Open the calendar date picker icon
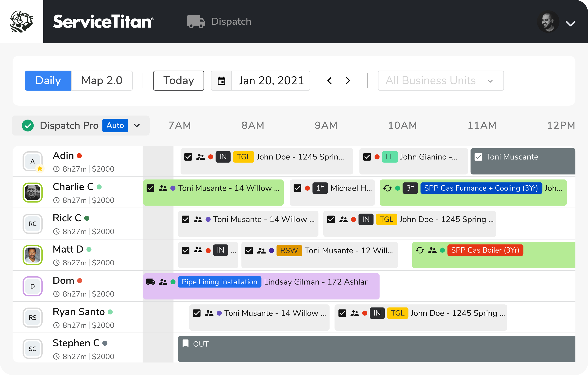Screen dimensions: 588x375 (x=221, y=81)
